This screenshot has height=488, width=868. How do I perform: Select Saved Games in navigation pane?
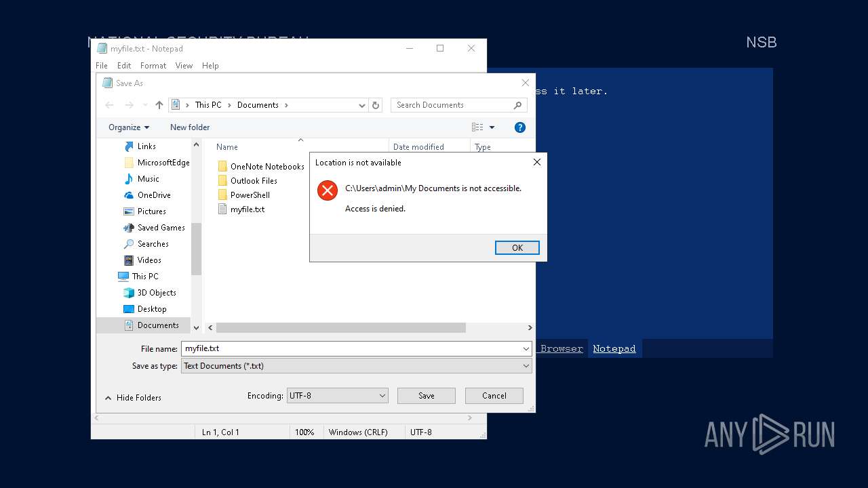click(161, 228)
